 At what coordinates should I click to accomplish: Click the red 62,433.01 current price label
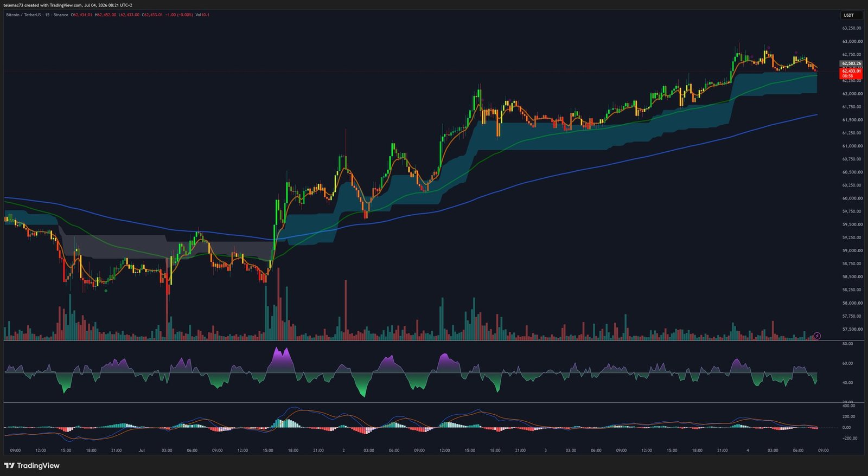click(x=851, y=73)
